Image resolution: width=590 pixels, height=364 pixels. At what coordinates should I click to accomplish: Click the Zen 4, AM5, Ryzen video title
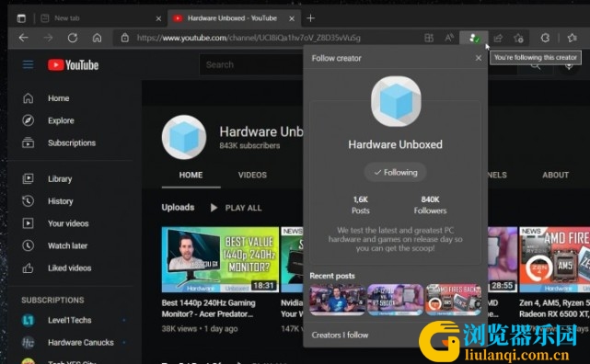tap(554, 309)
